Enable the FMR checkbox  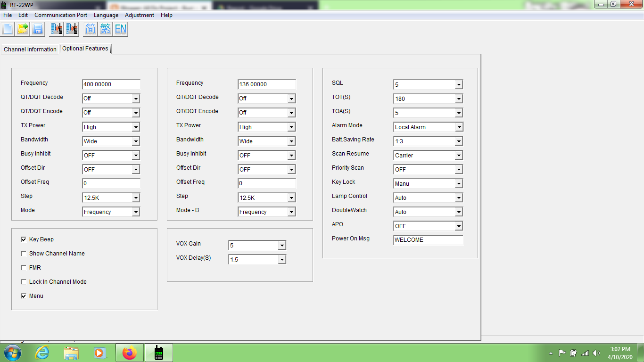click(x=24, y=268)
